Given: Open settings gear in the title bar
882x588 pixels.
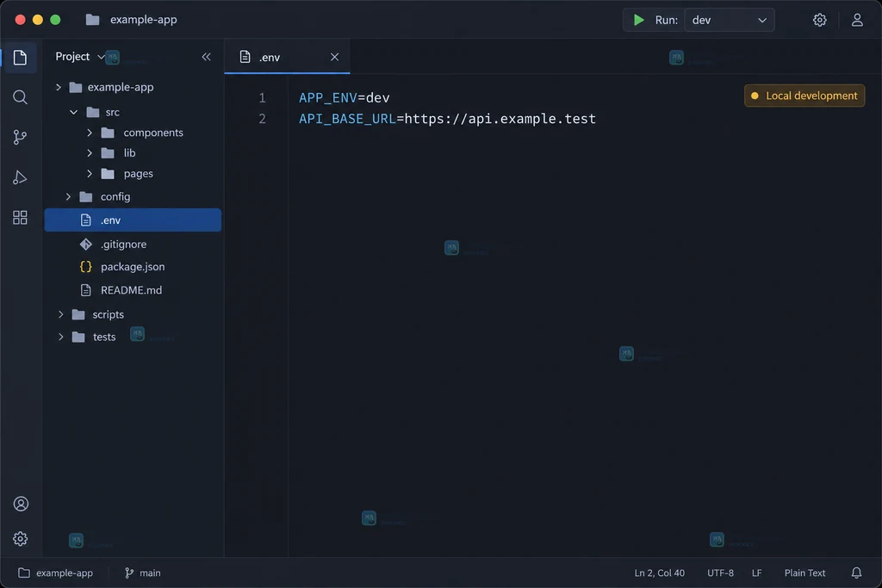Looking at the screenshot, I should (x=820, y=21).
